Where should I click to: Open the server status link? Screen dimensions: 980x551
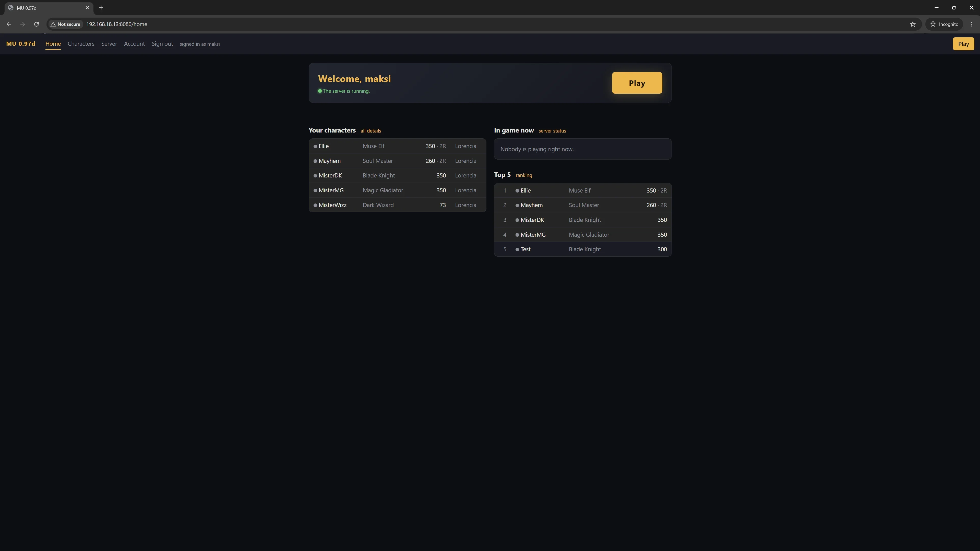pyautogui.click(x=552, y=130)
